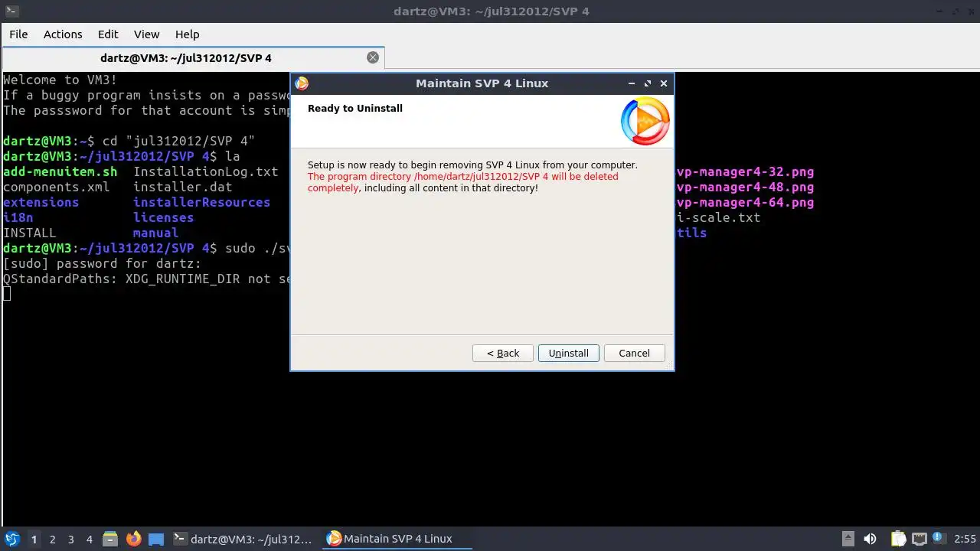This screenshot has height=551, width=980.
Task: Open the terminal Actions menu
Action: [x=63, y=34]
